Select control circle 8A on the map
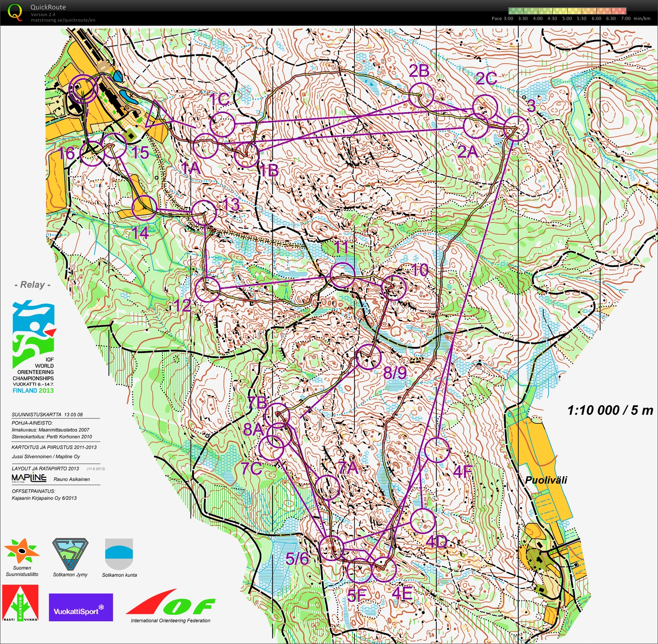The height and width of the screenshot is (644, 658). point(279,436)
